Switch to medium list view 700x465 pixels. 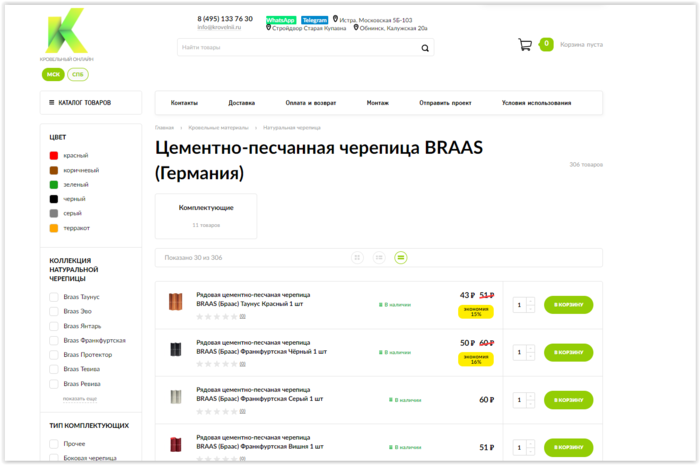click(379, 257)
